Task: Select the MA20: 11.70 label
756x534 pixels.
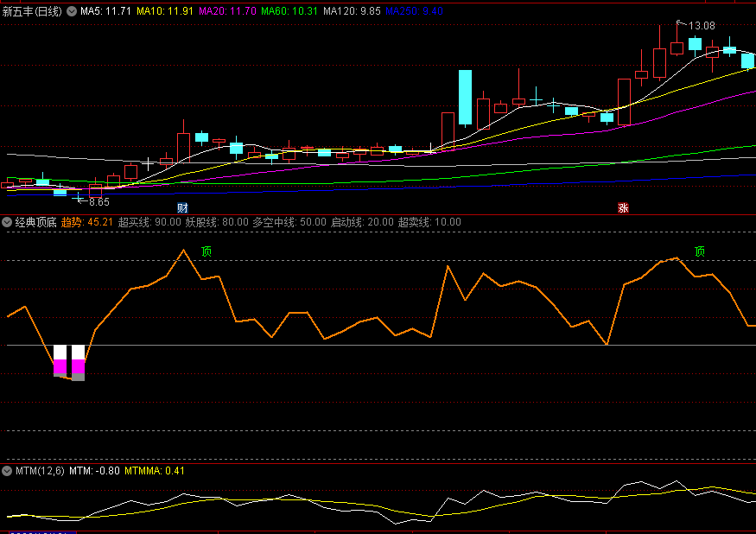Action: click(227, 11)
